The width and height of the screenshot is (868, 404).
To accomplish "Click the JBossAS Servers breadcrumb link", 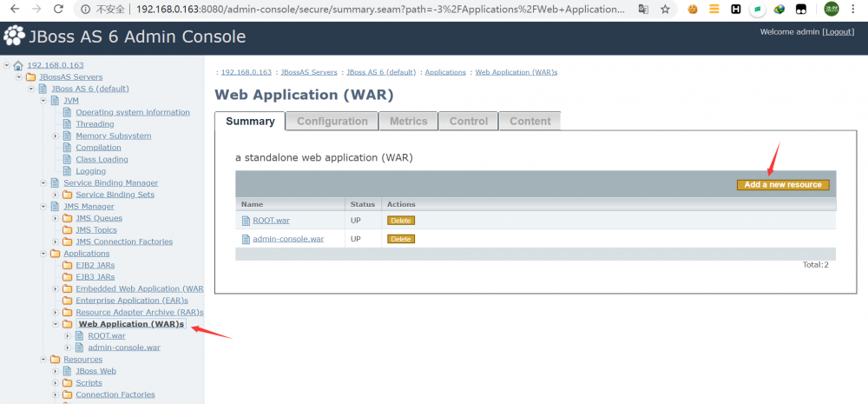I will (309, 73).
